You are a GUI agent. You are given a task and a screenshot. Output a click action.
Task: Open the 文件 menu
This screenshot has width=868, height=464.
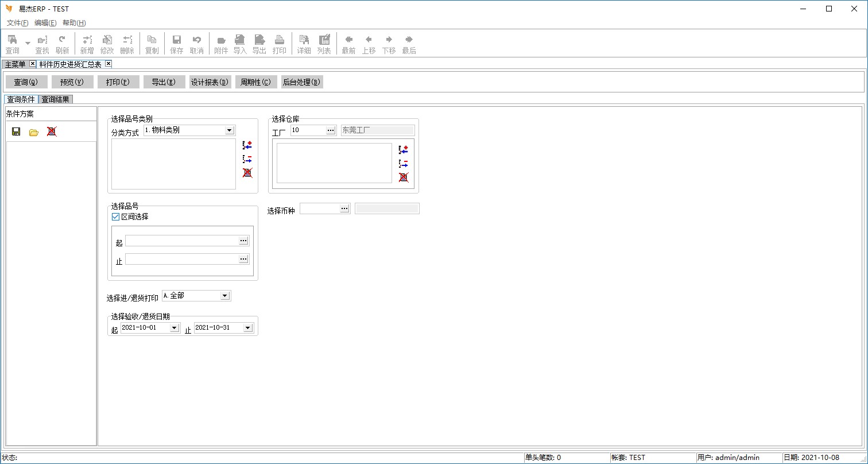pos(17,23)
